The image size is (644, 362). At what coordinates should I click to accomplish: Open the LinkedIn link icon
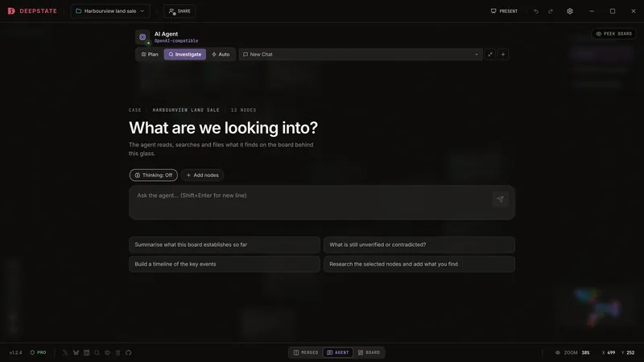tap(86, 352)
